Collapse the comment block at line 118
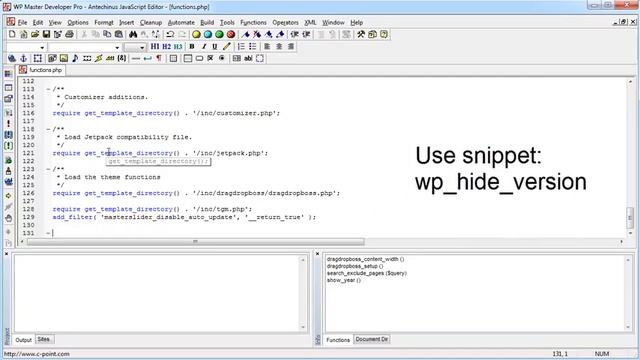 pyautogui.click(x=48, y=129)
